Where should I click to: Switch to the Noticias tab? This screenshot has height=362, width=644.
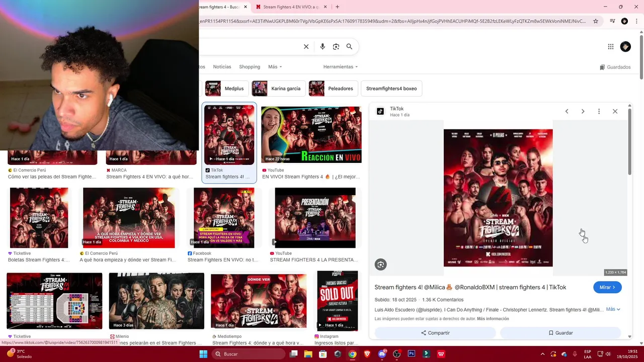[x=222, y=67]
